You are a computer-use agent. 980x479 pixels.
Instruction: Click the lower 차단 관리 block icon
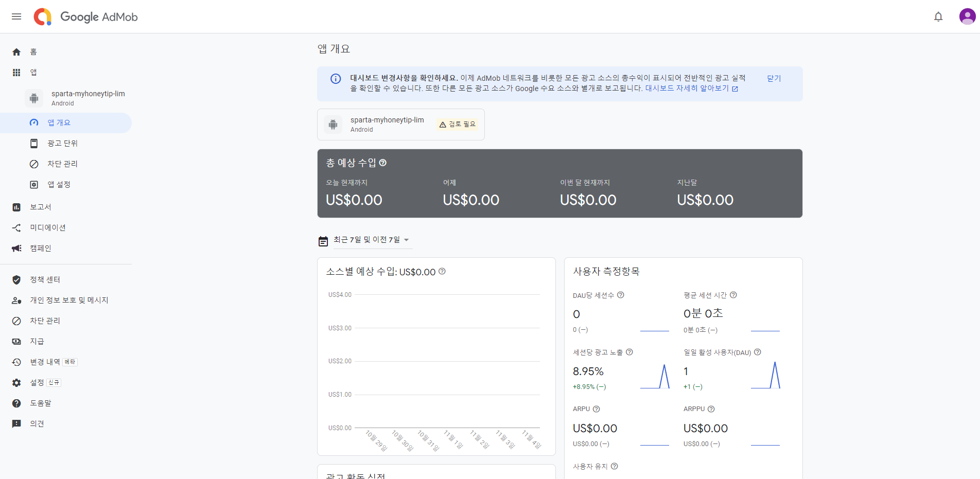click(x=16, y=321)
